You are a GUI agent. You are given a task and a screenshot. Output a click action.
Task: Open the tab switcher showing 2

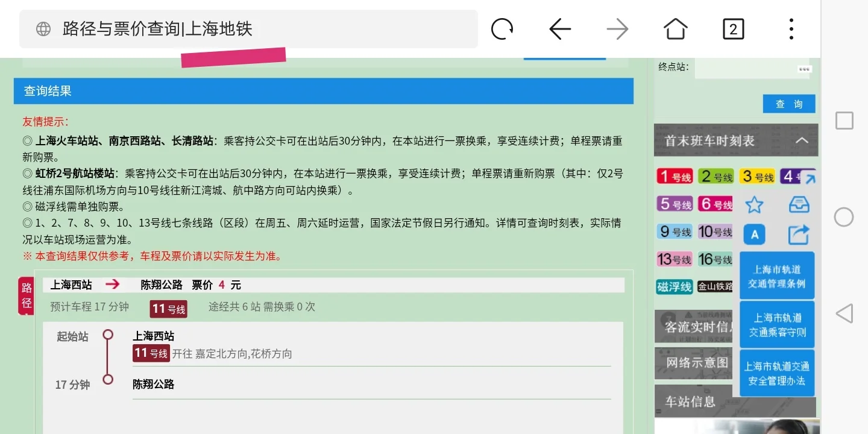coord(733,28)
